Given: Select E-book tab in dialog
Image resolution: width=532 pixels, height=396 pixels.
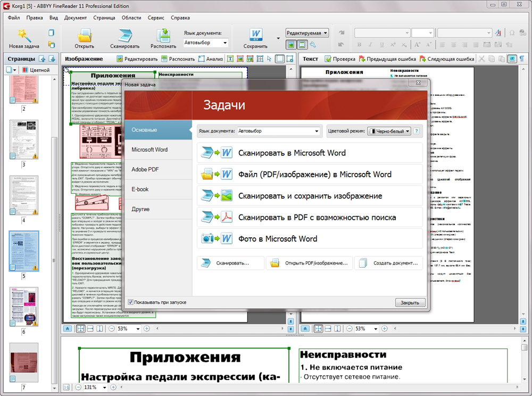Looking at the screenshot, I should [x=158, y=189].
